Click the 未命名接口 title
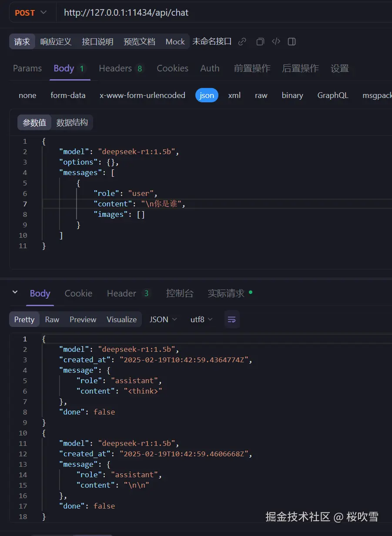The image size is (392, 536). (x=212, y=42)
